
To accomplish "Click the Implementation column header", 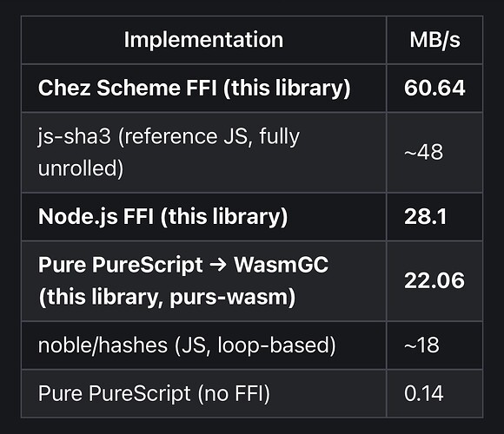I will click(x=203, y=40).
